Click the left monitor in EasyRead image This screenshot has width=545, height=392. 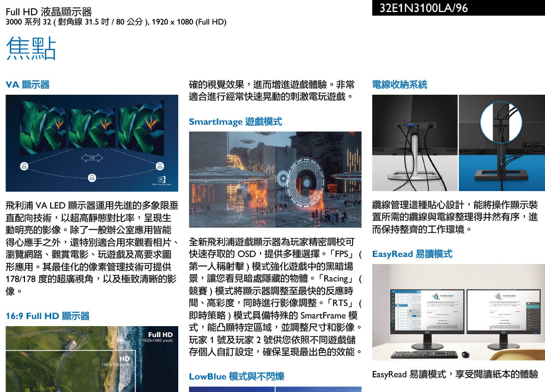tap(427, 318)
